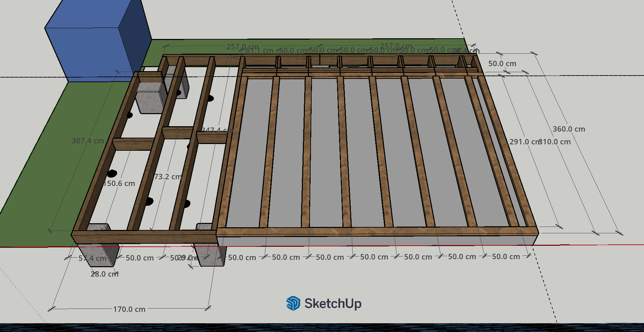Pick the 291.0 cm dimension label
Viewport: 644px width, 332px height.
pos(523,142)
